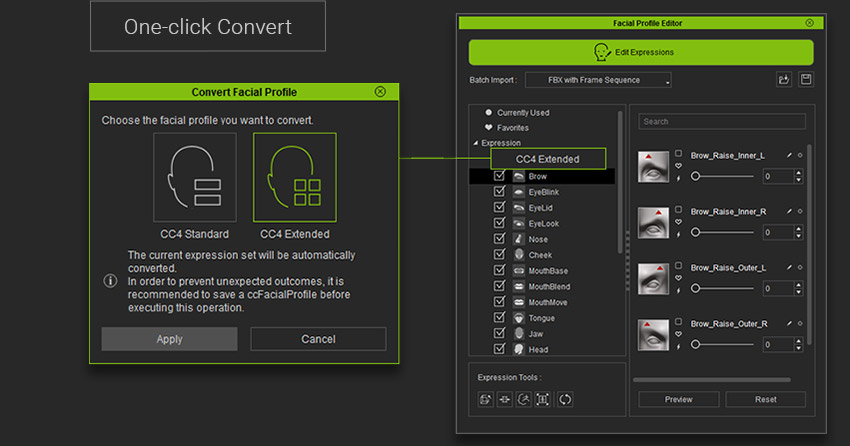This screenshot has width=850, height=446.
Task: Click the Brow_Raise_Inner_L slider handle
Action: pyautogui.click(x=695, y=176)
